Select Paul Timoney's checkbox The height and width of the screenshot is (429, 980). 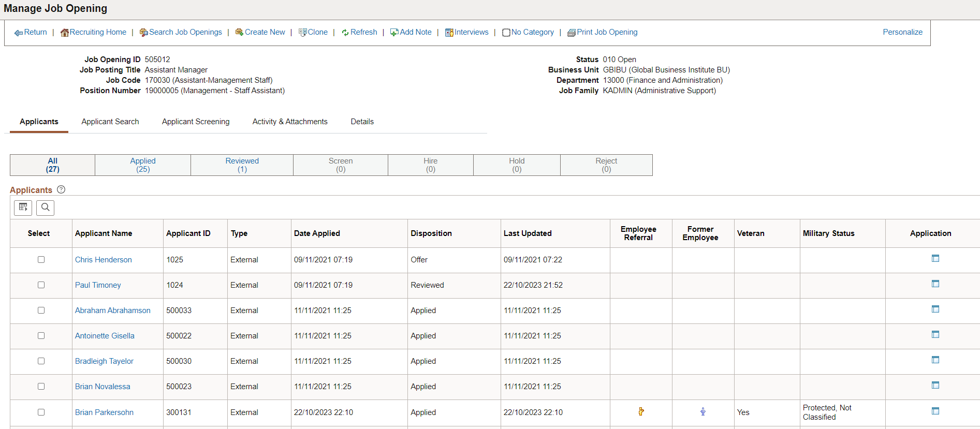[41, 285]
